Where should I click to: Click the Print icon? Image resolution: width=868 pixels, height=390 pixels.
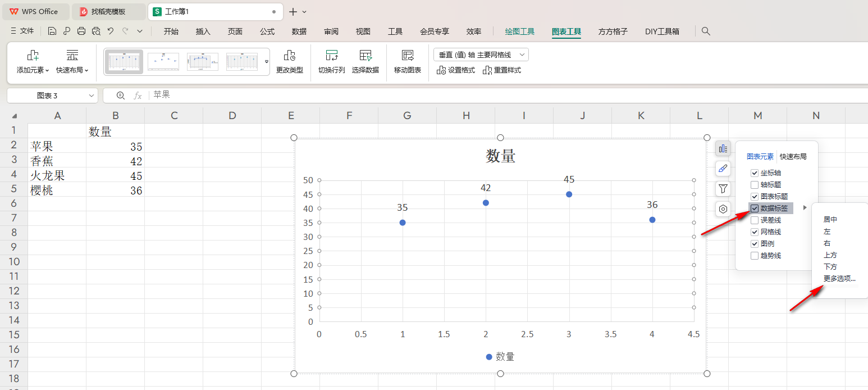[x=81, y=31]
